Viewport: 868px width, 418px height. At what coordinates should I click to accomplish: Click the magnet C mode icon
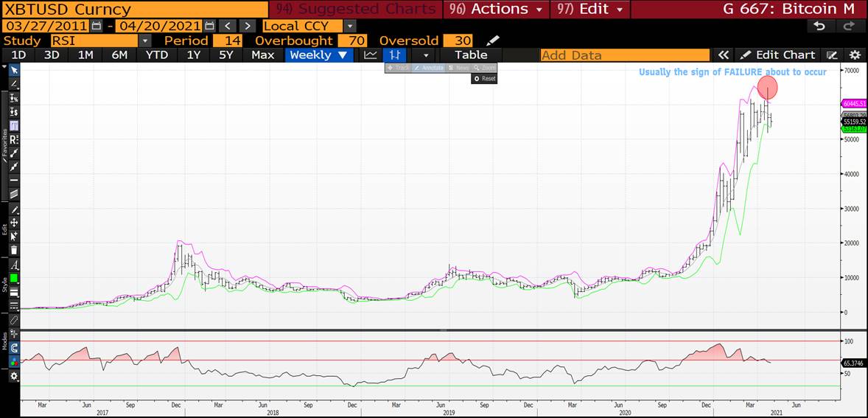(x=15, y=348)
